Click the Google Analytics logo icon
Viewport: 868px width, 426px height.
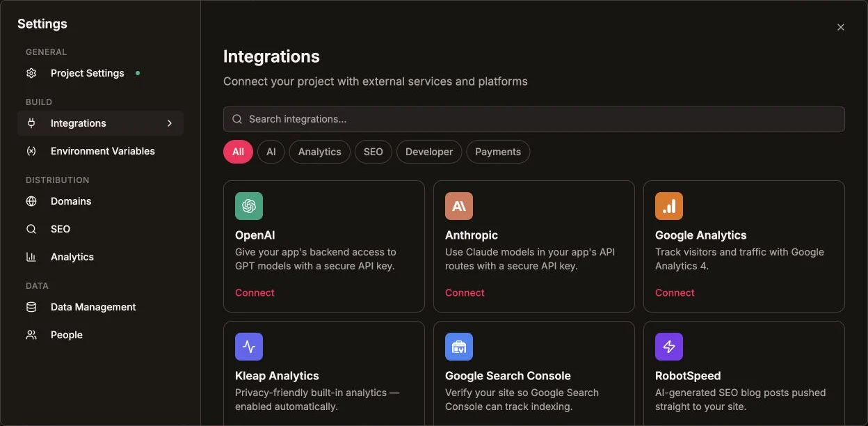pyautogui.click(x=669, y=206)
